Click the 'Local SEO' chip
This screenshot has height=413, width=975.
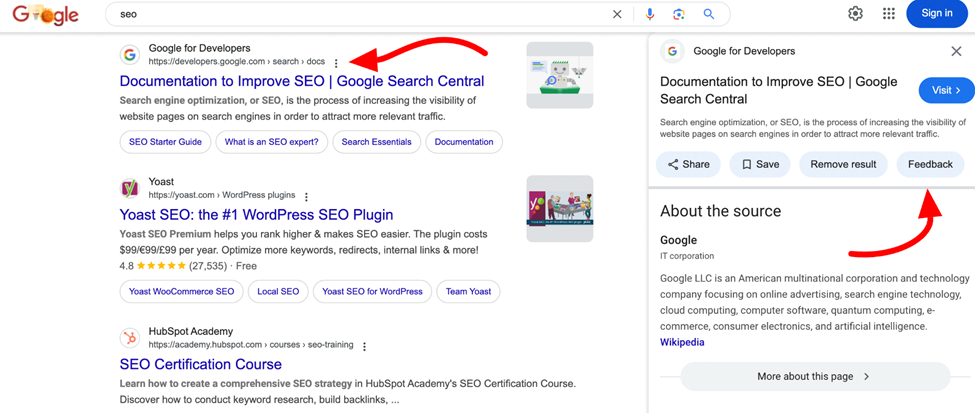point(278,291)
